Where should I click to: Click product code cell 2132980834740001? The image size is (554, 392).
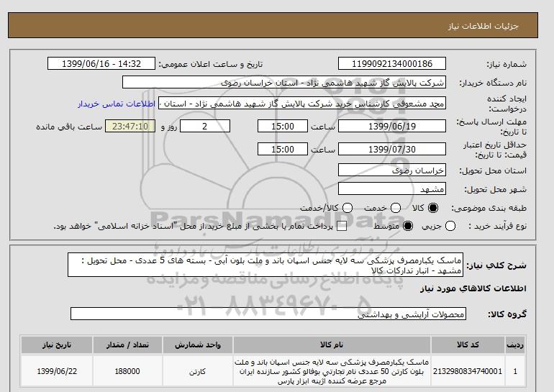click(468, 371)
